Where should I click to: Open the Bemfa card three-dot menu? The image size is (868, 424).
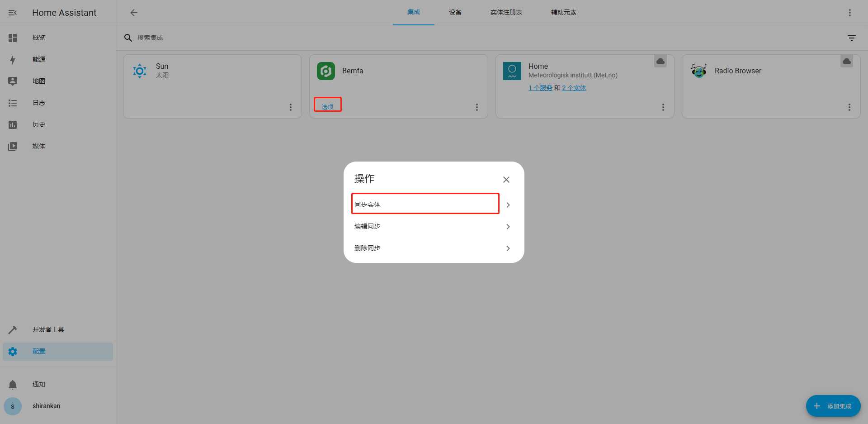(x=477, y=107)
